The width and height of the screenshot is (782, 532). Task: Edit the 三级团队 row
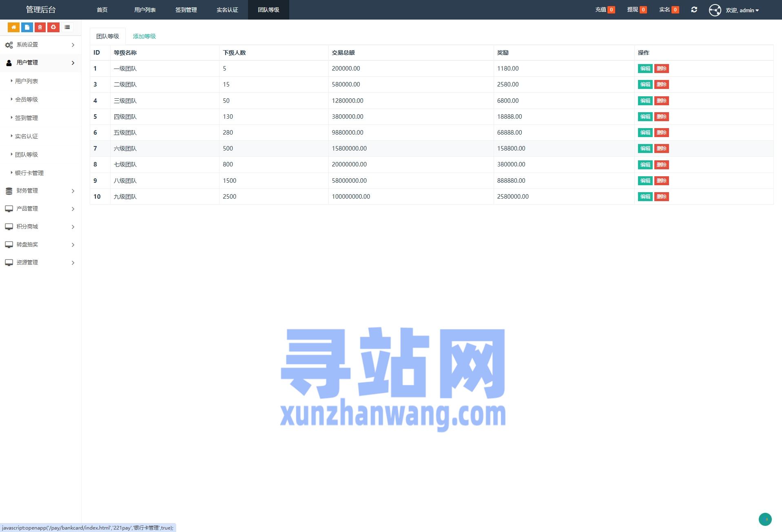645,101
